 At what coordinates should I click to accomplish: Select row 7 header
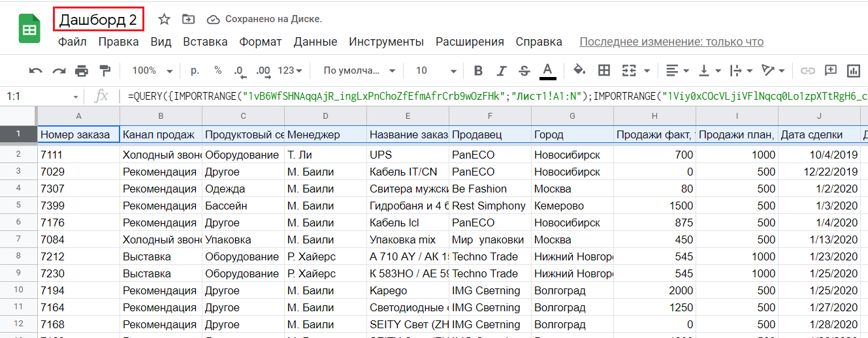(18, 239)
